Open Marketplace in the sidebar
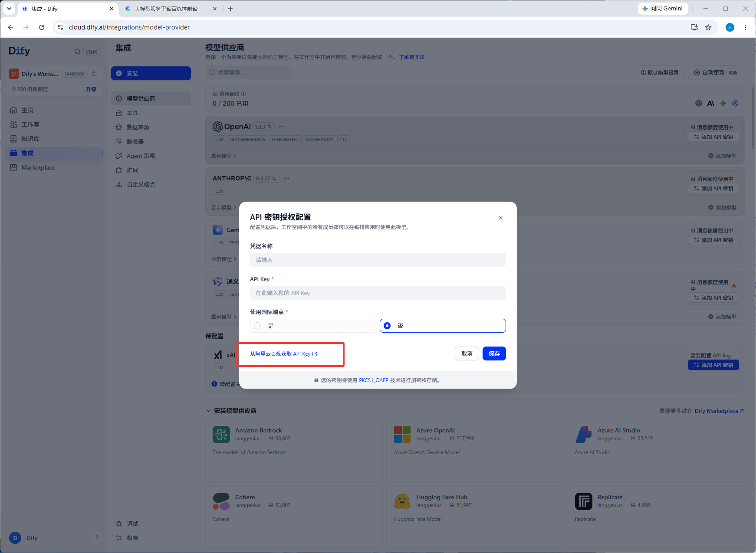The width and height of the screenshot is (756, 553). point(54,167)
